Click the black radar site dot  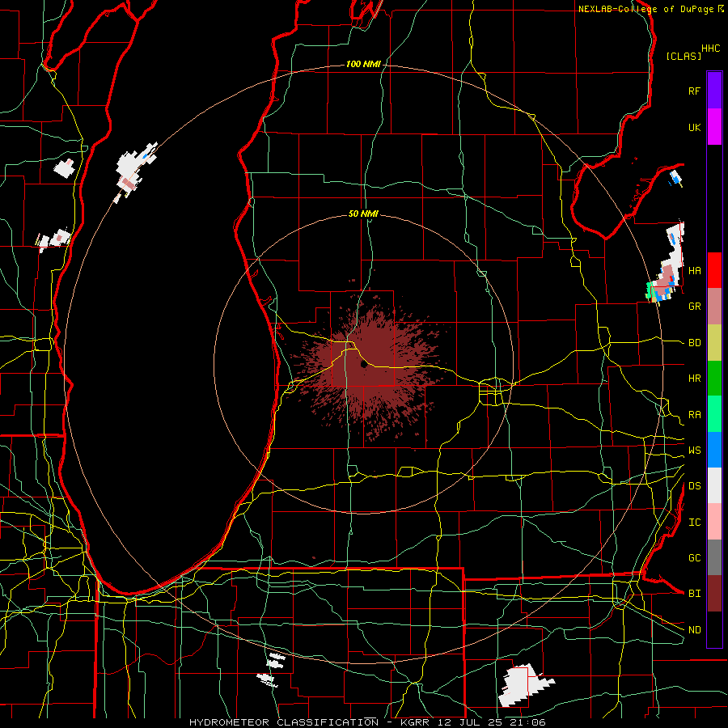click(x=364, y=365)
